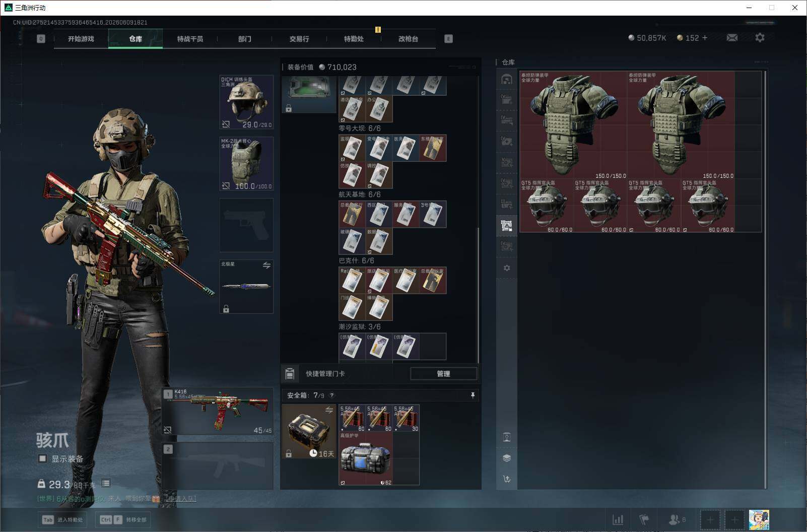Click the 安全箱: 7/9 label
Viewport: 807px width, 532px height.
(x=306, y=395)
